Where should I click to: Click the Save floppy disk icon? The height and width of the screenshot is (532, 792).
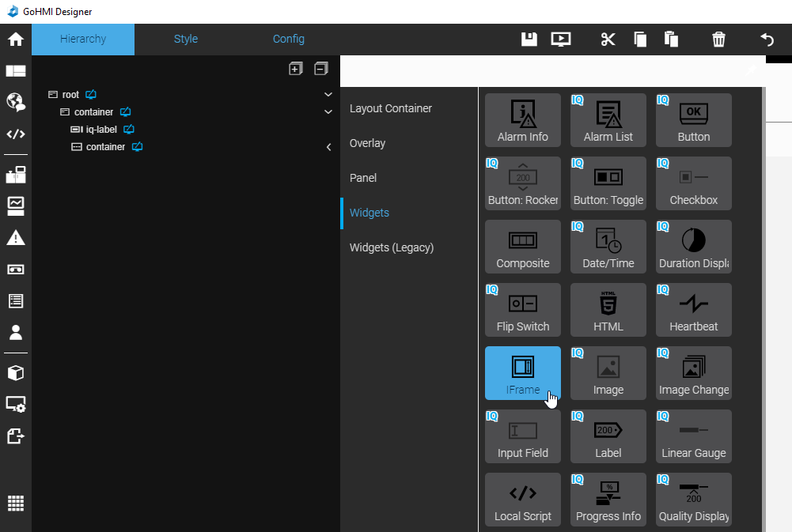529,40
